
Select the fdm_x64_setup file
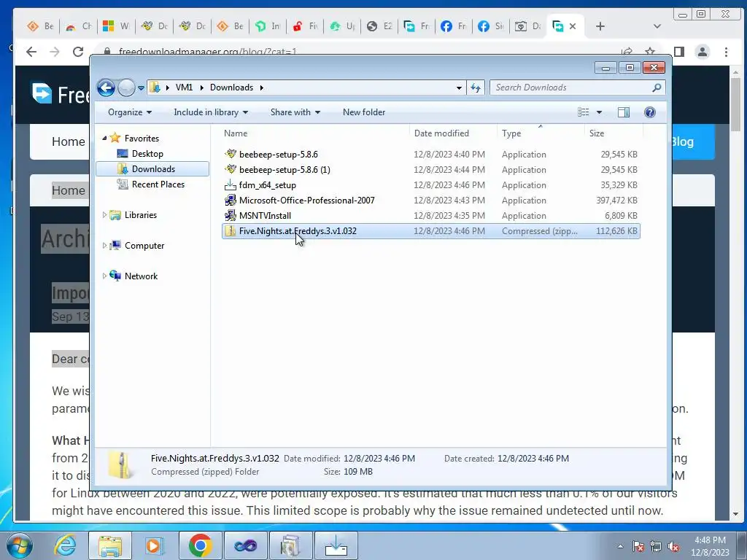tap(430, 184)
